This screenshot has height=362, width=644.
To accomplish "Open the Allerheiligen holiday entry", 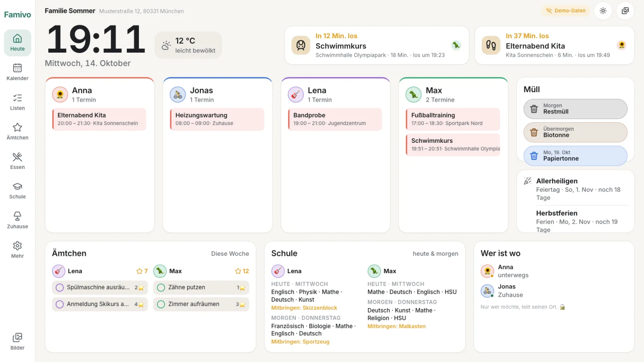I will point(576,189).
